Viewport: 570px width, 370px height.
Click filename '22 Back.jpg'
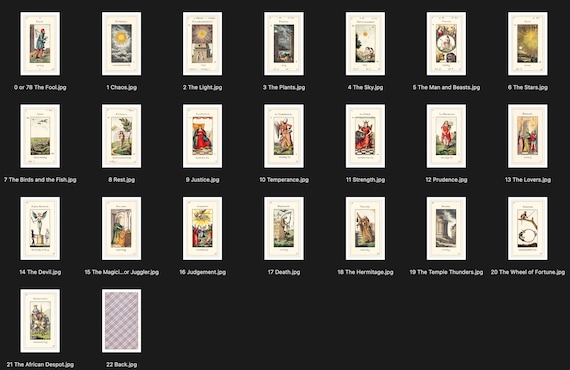pos(121,364)
